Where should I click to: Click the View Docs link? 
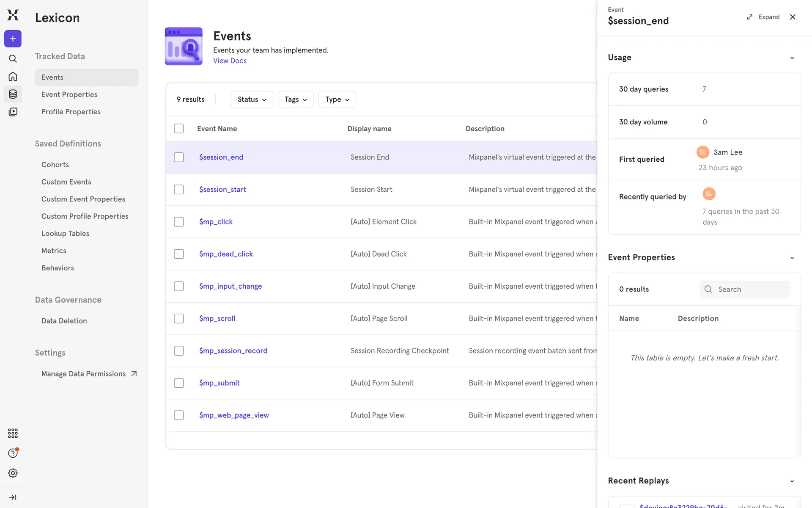click(x=230, y=61)
